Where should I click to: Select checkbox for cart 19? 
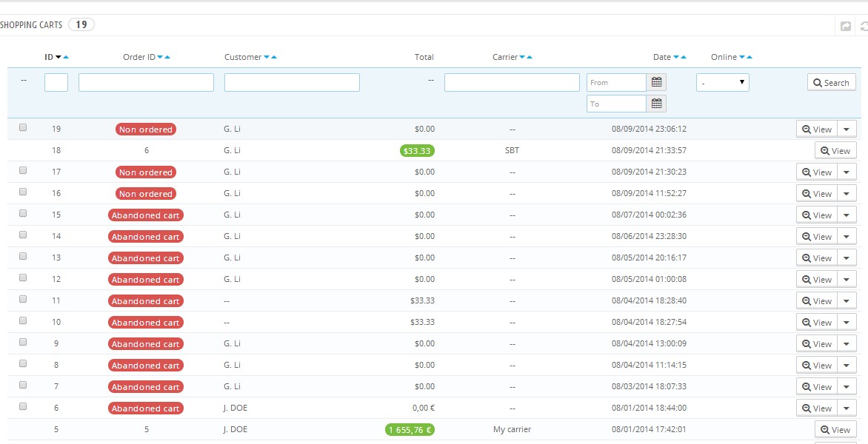23,127
